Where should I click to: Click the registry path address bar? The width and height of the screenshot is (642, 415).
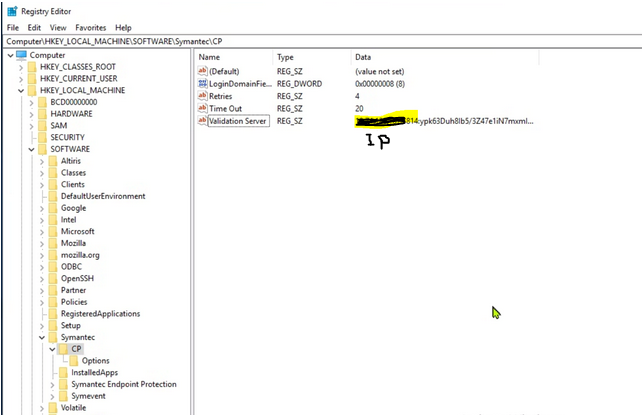[x=323, y=41]
